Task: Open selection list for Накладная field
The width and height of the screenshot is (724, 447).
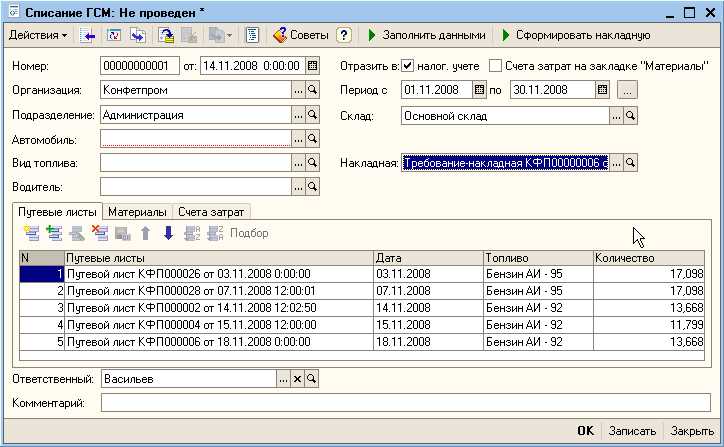Action: [x=616, y=163]
